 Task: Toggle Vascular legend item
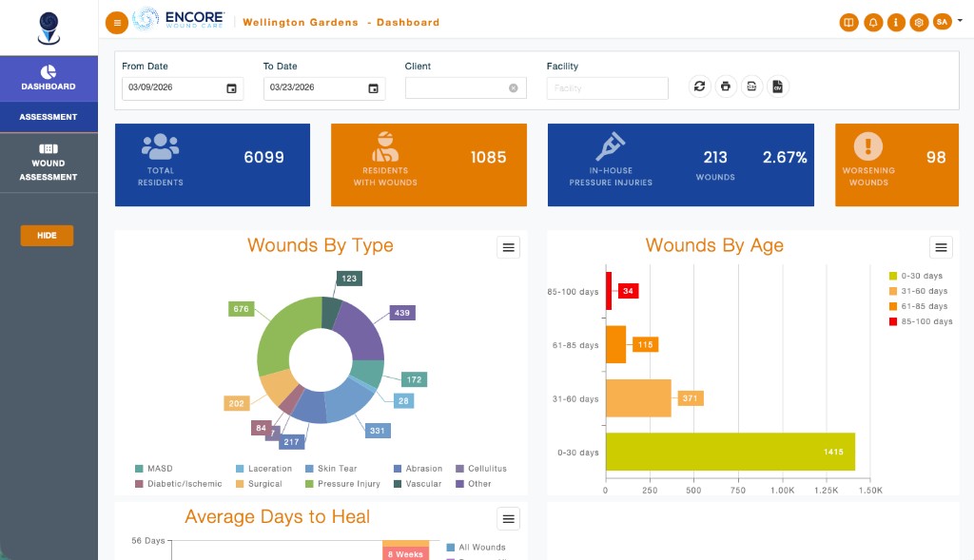pyautogui.click(x=418, y=484)
